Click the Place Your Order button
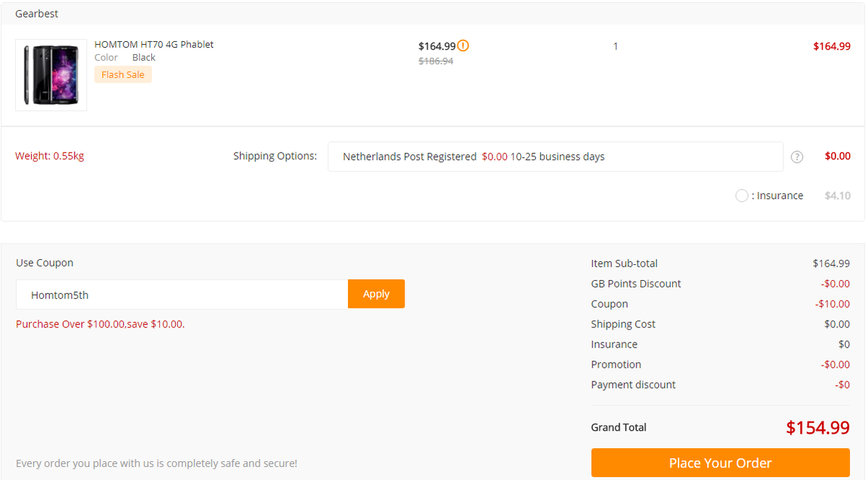Viewport: 868px width, 480px height. (720, 463)
